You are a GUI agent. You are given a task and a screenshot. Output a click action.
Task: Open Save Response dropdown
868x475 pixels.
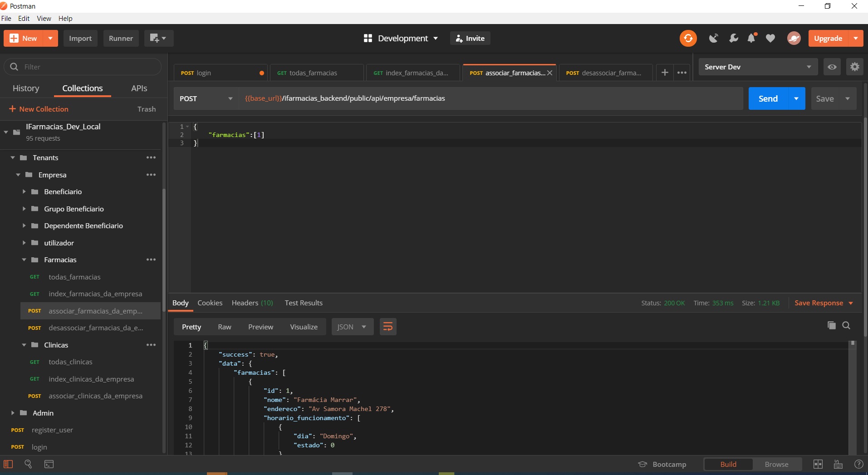[x=824, y=303]
